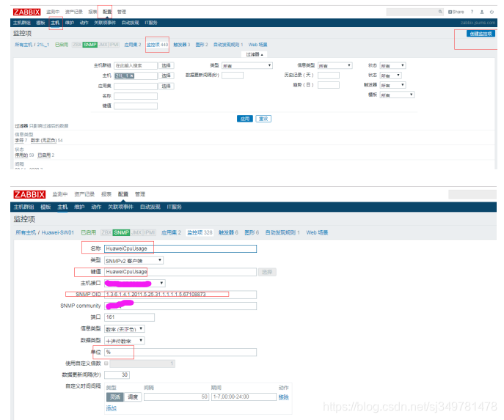Image resolution: width=504 pixels, height=420 pixels.
Task: Click 选择 next to the 主机群组 field
Action: (167, 65)
